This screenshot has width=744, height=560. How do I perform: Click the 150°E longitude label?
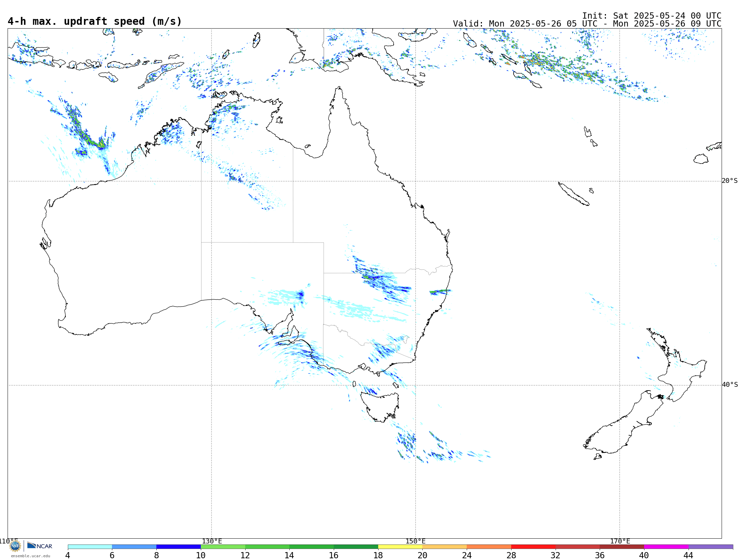tap(416, 541)
